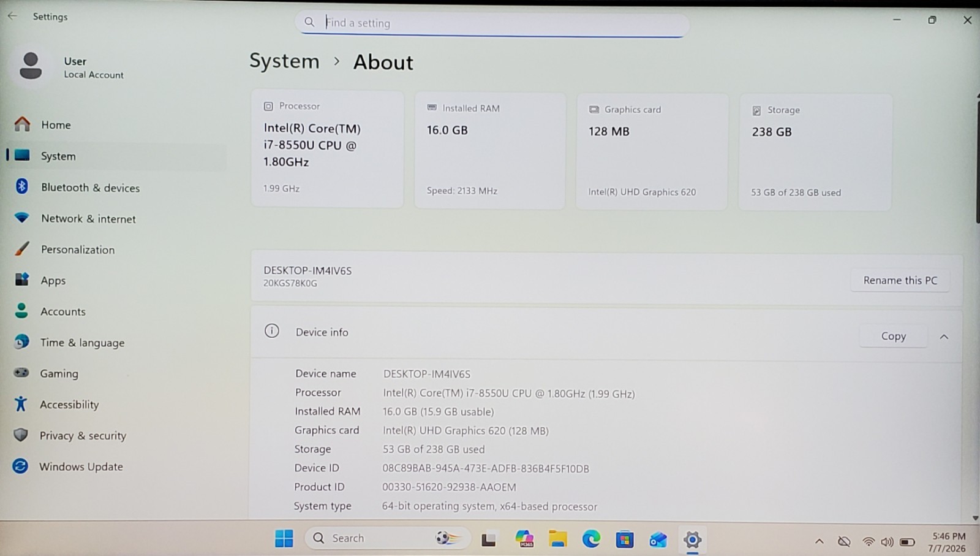Open File Explorer from the taskbar
Image resolution: width=980 pixels, height=556 pixels.
[557, 539]
